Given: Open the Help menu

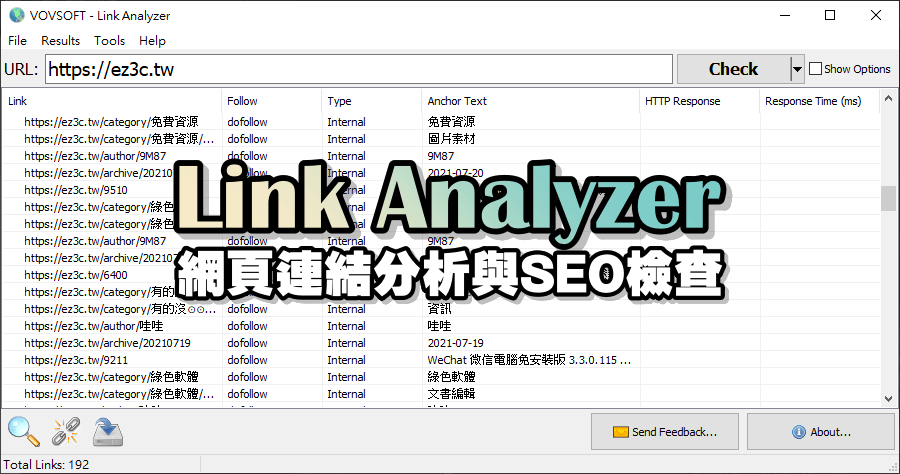Looking at the screenshot, I should (152, 41).
